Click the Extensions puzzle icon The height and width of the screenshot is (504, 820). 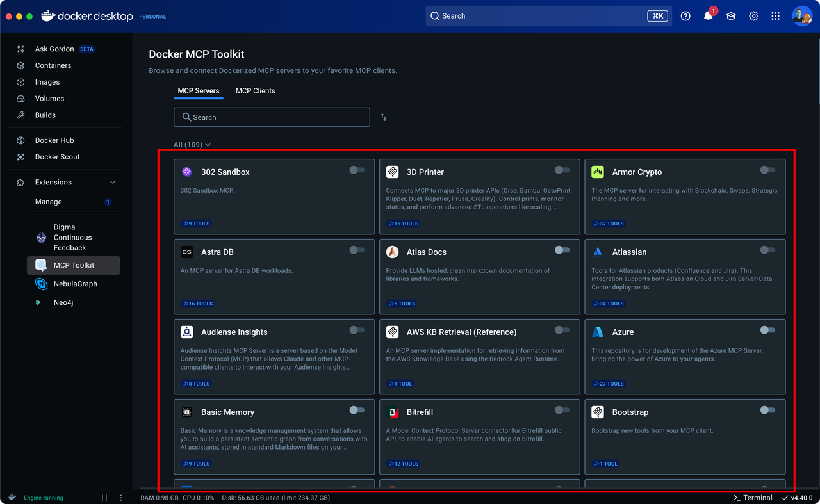coord(20,183)
